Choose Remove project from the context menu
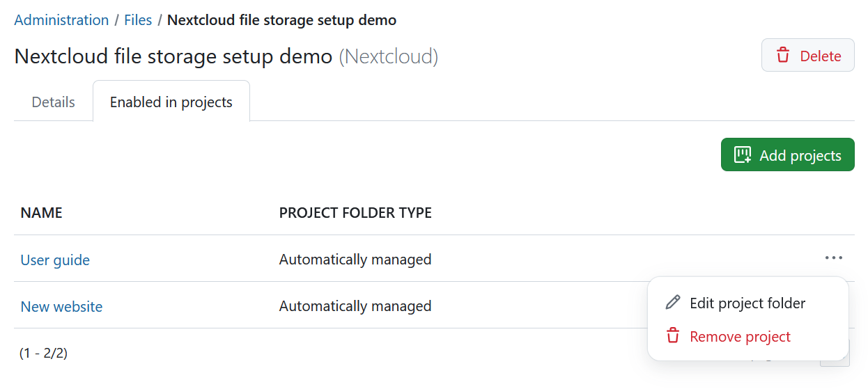 [x=740, y=337]
